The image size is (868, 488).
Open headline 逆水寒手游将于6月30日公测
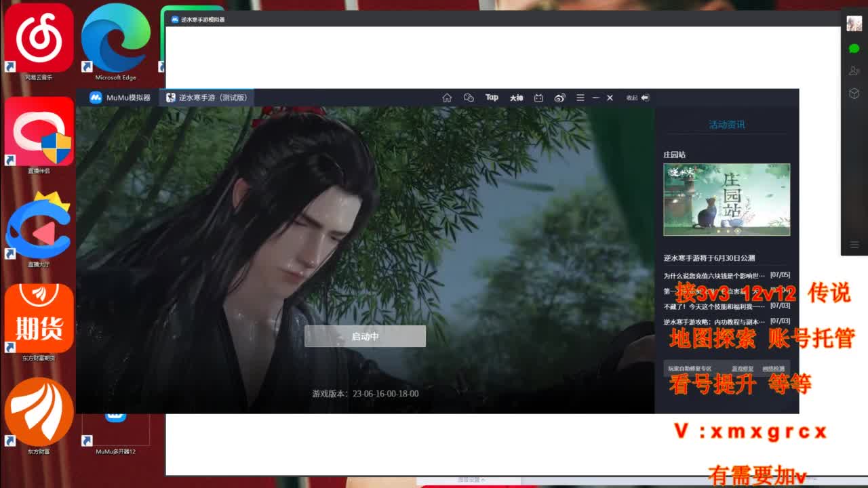click(x=709, y=258)
